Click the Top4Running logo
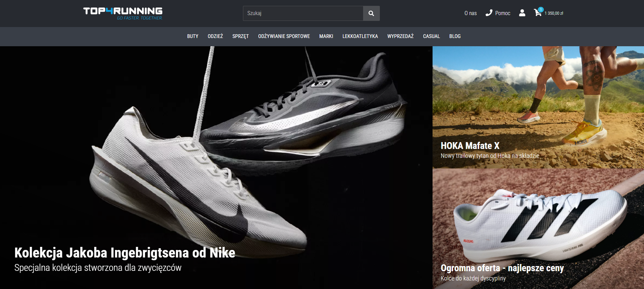The height and width of the screenshot is (289, 644). click(123, 13)
